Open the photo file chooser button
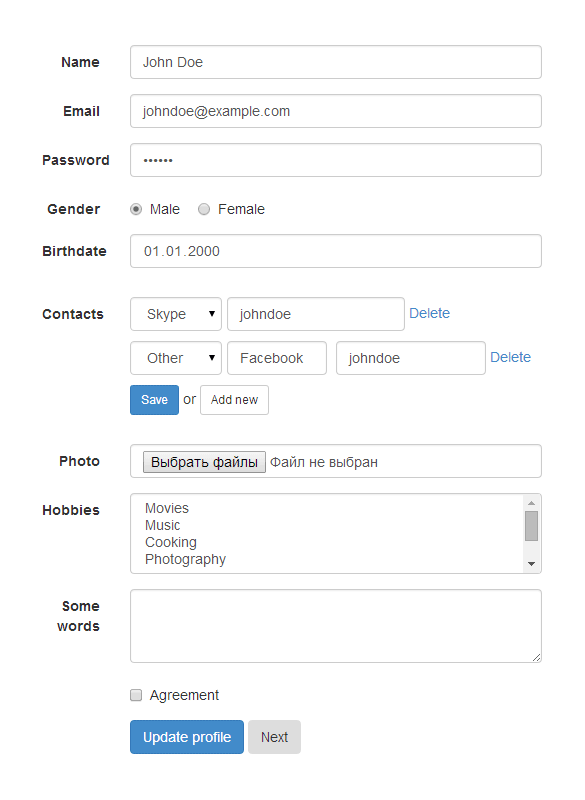Viewport: 585px width, 800px height. pos(204,462)
